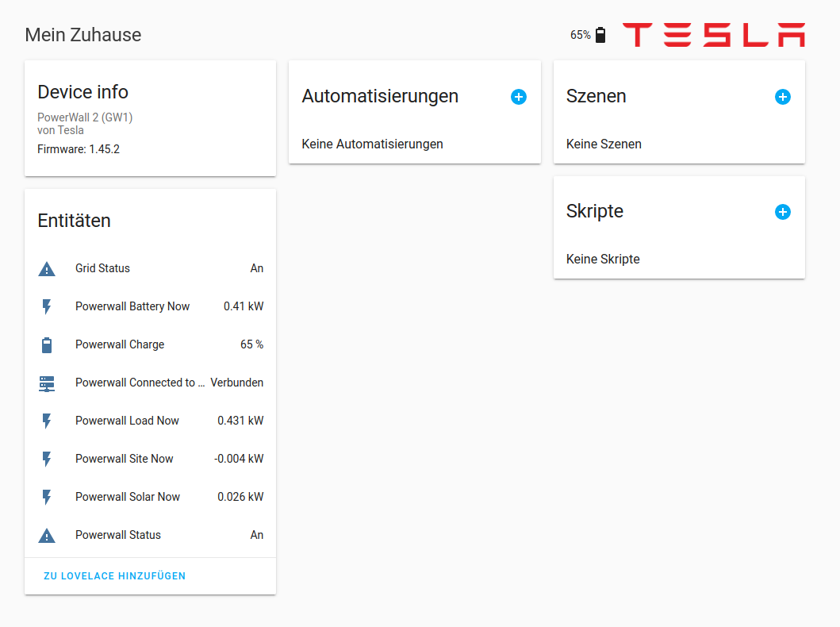Click the Grid Status An value
840x627 pixels.
tap(257, 268)
